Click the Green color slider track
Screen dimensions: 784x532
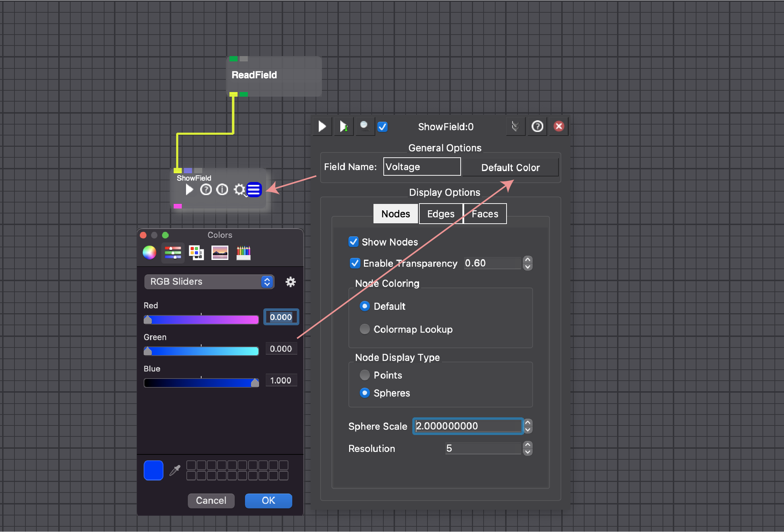pos(201,351)
